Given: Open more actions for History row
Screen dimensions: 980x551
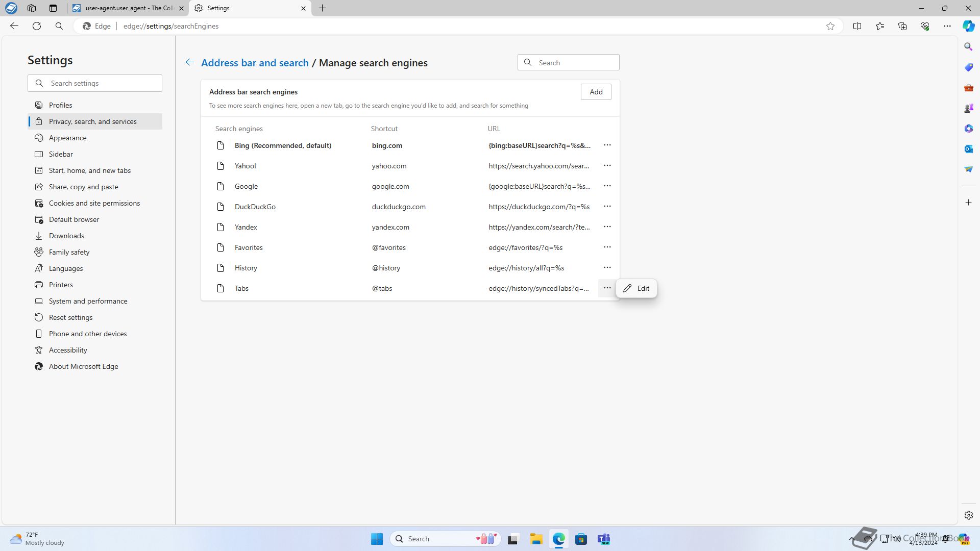Looking at the screenshot, I should click(607, 268).
